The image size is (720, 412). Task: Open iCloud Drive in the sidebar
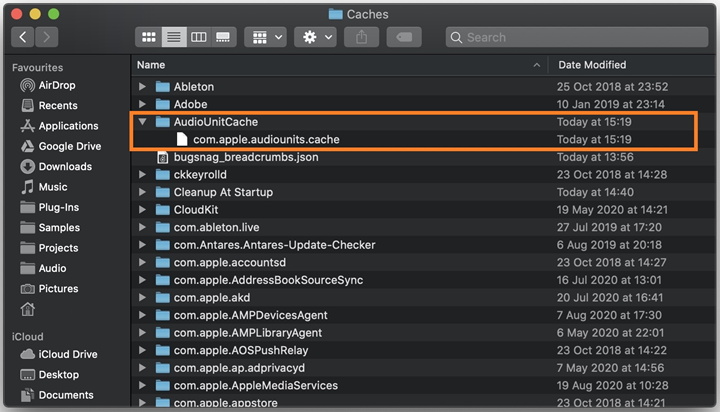[59, 354]
